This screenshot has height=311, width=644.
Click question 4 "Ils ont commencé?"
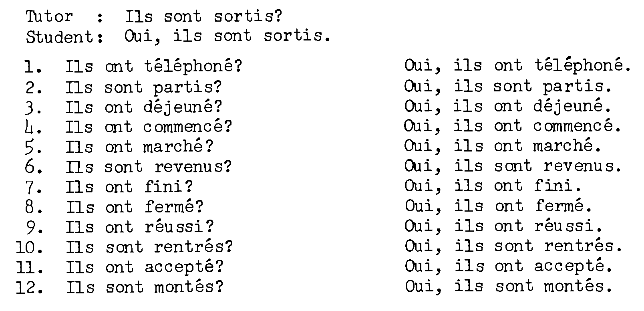pyautogui.click(x=149, y=127)
